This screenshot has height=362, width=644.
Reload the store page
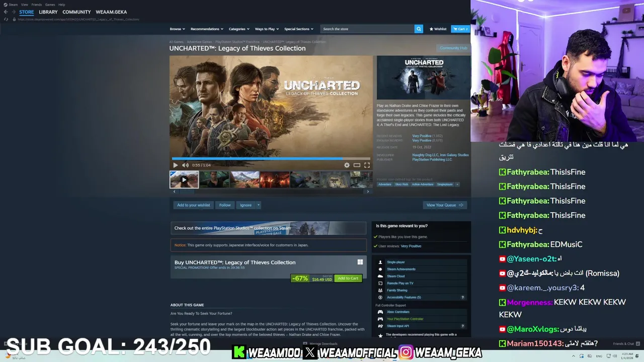coord(6,19)
